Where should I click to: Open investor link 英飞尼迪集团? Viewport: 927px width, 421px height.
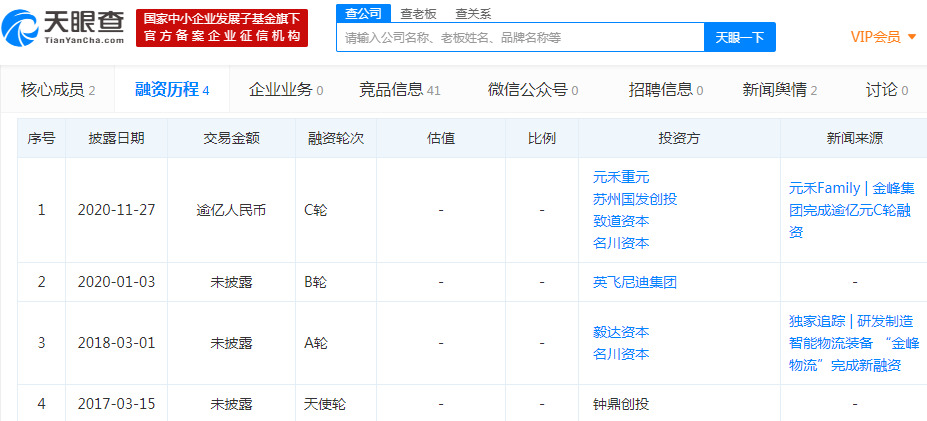635,282
